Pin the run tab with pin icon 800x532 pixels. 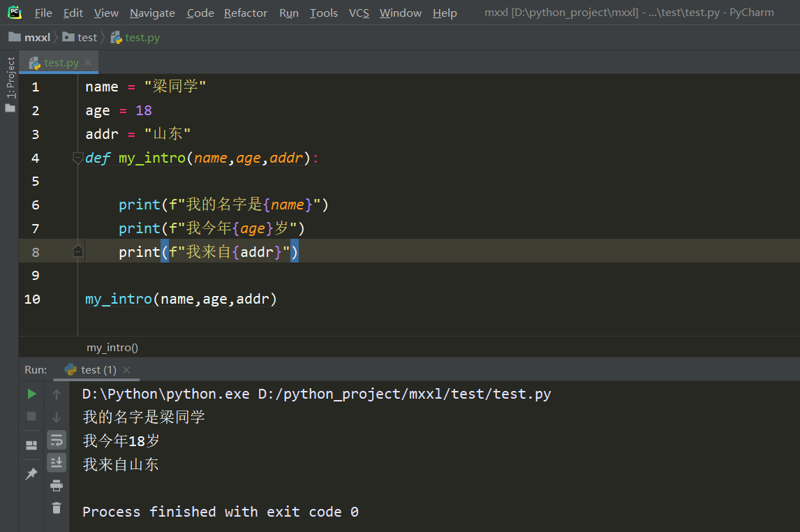point(31,474)
